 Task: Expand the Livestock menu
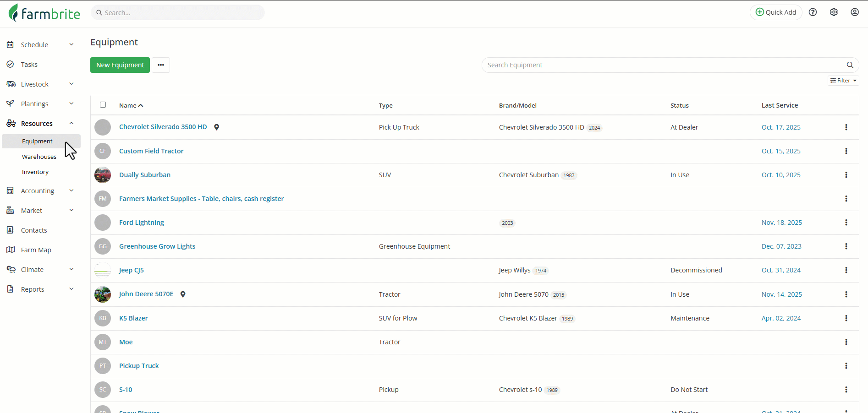[x=71, y=84]
